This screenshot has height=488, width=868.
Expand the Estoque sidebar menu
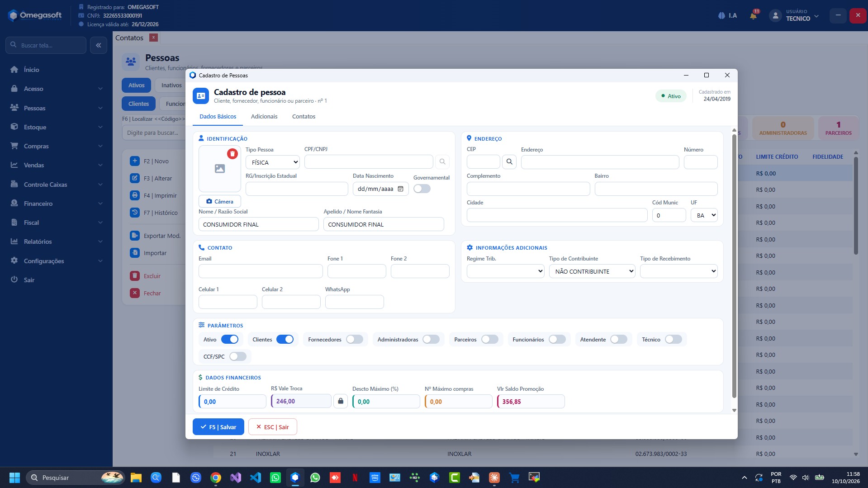pyautogui.click(x=57, y=127)
